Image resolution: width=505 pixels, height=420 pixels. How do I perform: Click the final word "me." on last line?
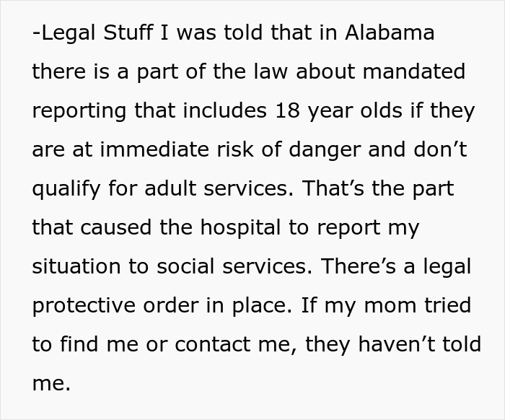tap(51, 383)
